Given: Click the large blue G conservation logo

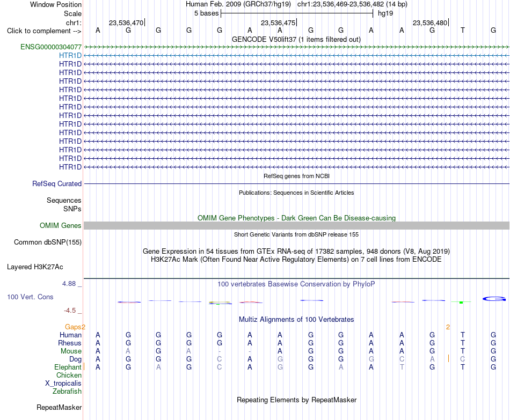Looking at the screenshot, I should [x=494, y=299].
